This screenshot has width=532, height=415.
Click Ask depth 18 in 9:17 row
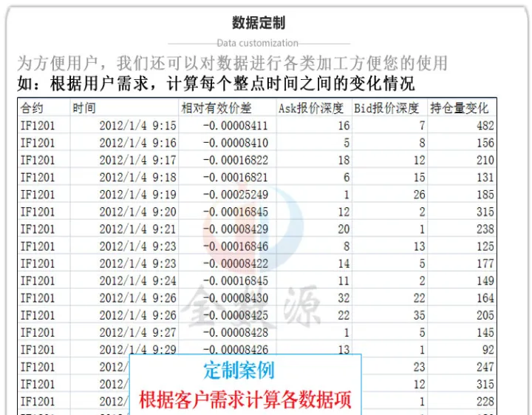pos(344,161)
